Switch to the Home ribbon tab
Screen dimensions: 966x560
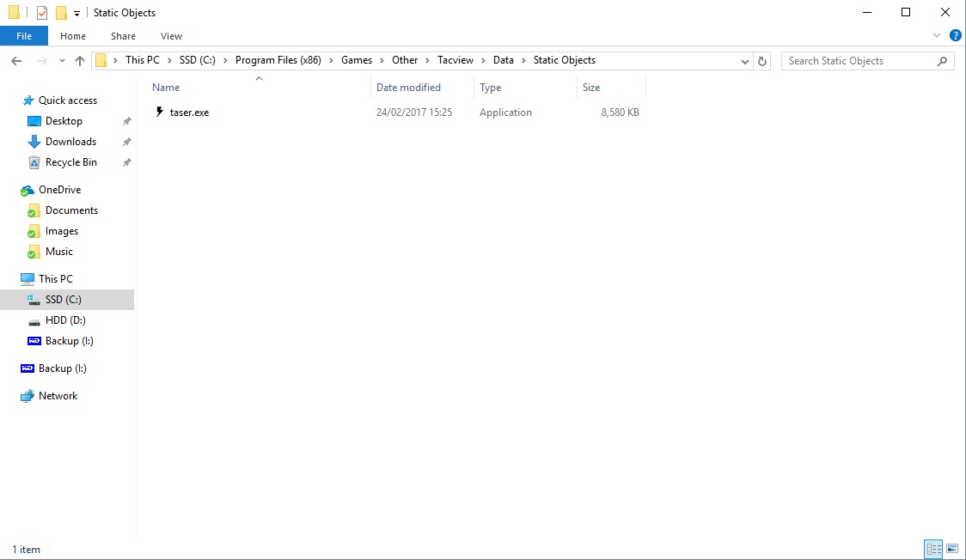tap(73, 36)
